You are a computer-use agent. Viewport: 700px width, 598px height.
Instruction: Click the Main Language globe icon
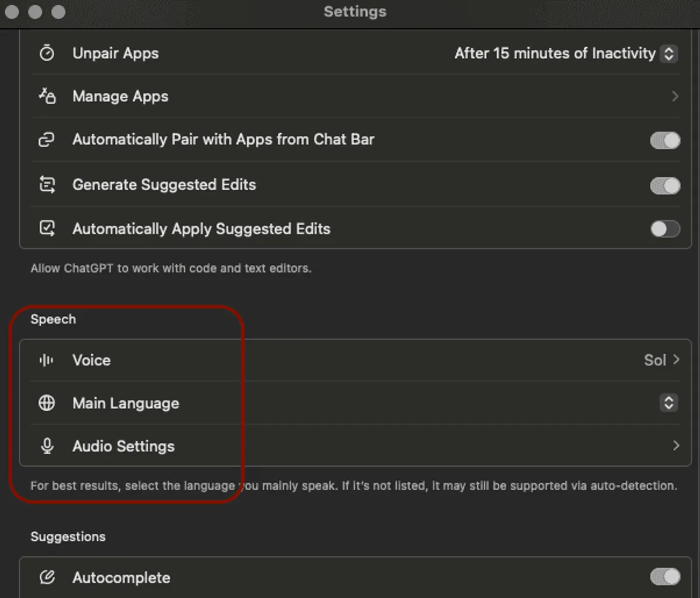pyautogui.click(x=47, y=403)
